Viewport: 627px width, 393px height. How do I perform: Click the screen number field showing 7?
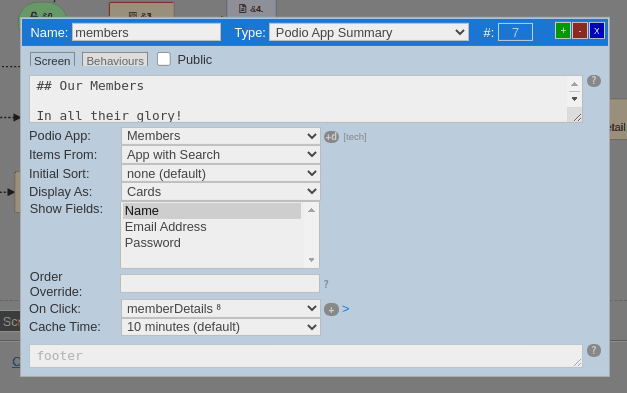[x=515, y=32]
